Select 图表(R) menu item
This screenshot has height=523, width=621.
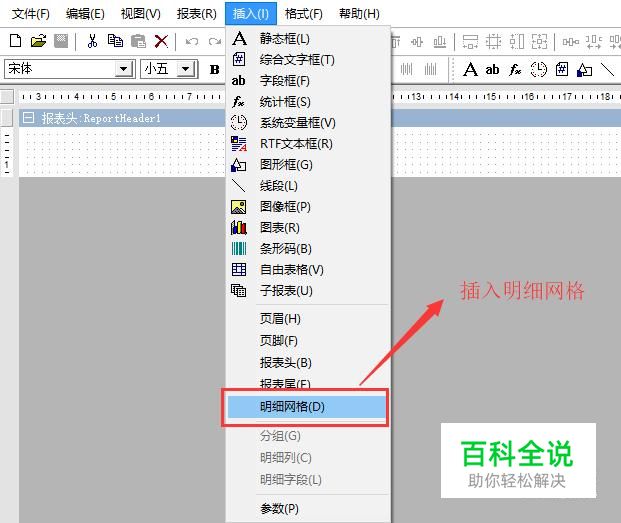(x=308, y=228)
